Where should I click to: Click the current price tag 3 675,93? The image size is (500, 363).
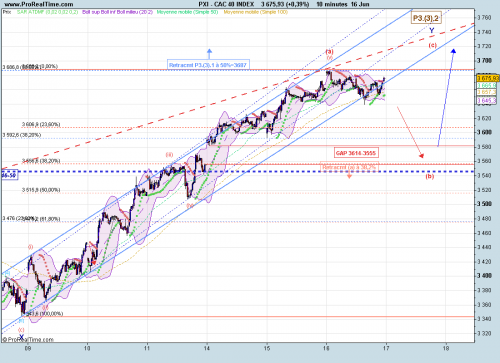point(488,78)
